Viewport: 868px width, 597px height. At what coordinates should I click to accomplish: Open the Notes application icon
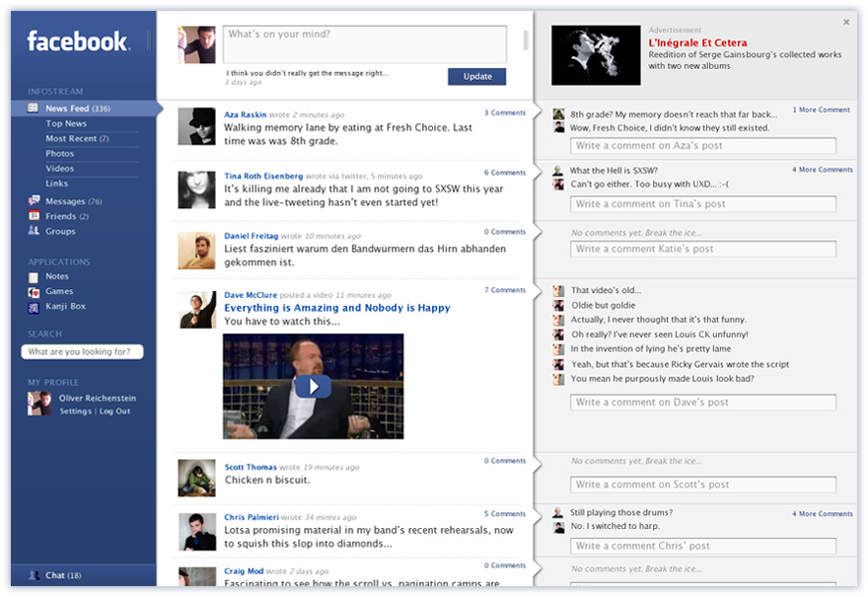point(34,277)
